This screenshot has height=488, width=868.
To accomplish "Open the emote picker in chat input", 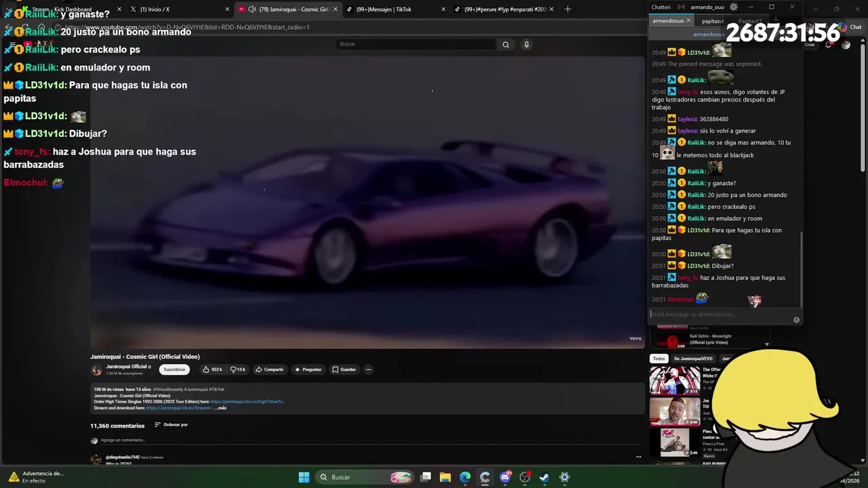I will [796, 320].
